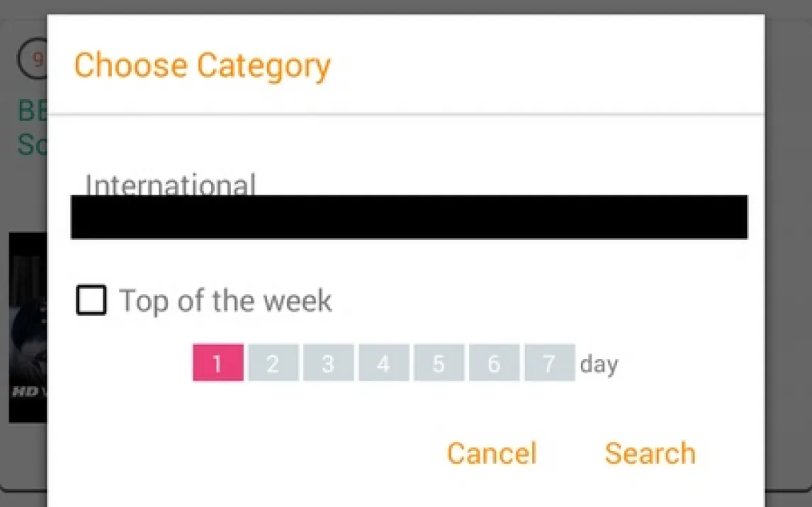Click the "day" label after box 7
812x507 pixels.
(x=599, y=364)
